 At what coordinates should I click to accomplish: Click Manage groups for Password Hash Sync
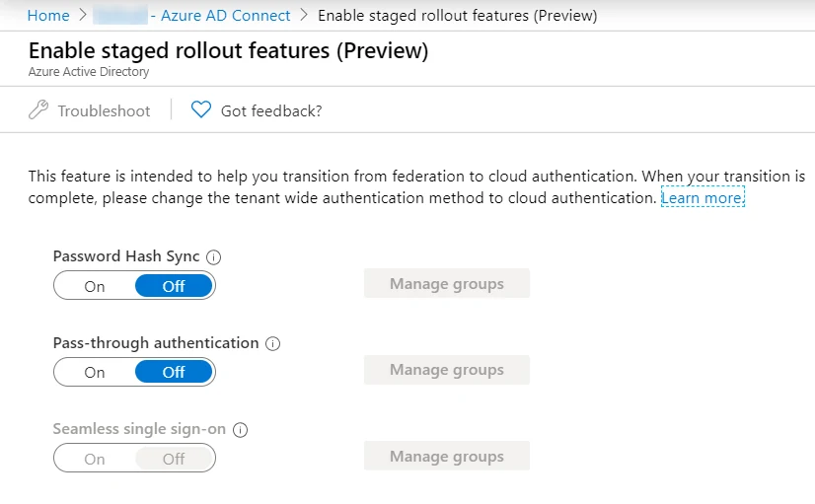pos(447,284)
